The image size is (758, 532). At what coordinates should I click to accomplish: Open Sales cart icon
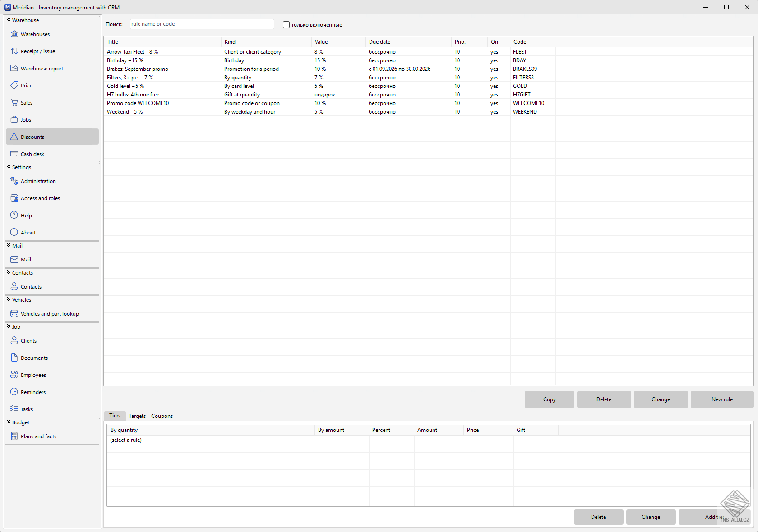[14, 103]
